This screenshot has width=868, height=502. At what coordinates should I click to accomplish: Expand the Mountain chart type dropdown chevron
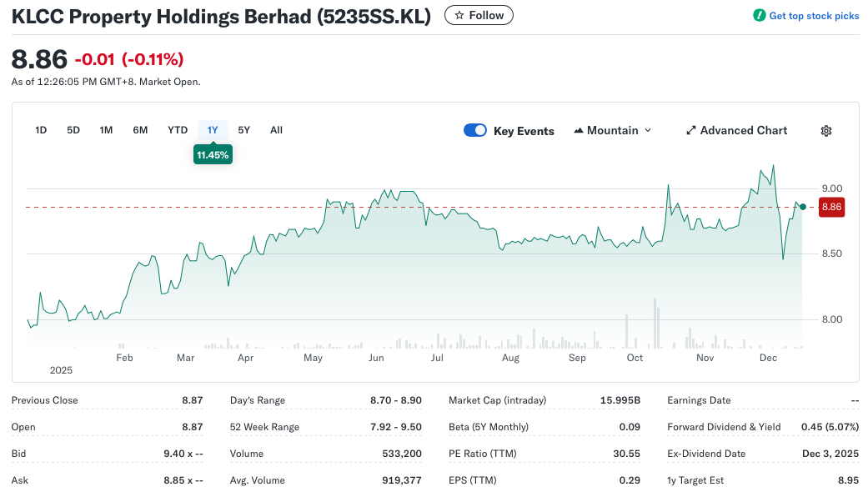click(x=648, y=131)
